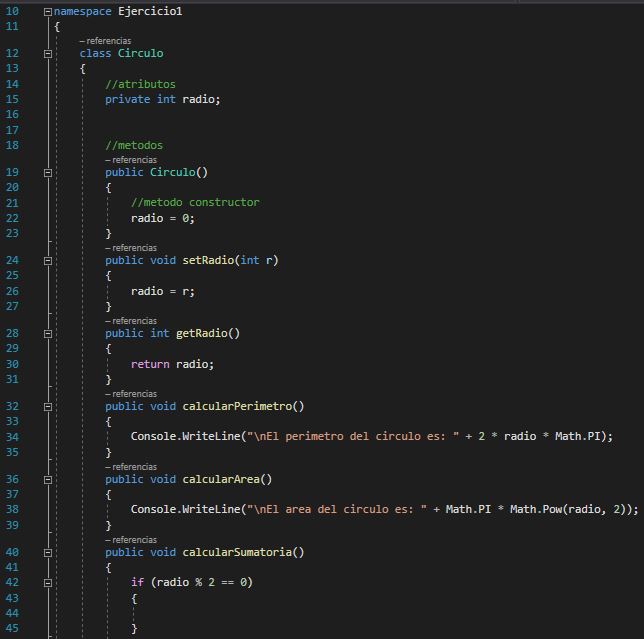Click the "return radio;" statement
Viewport: 644px width, 639px height.
coord(172,364)
